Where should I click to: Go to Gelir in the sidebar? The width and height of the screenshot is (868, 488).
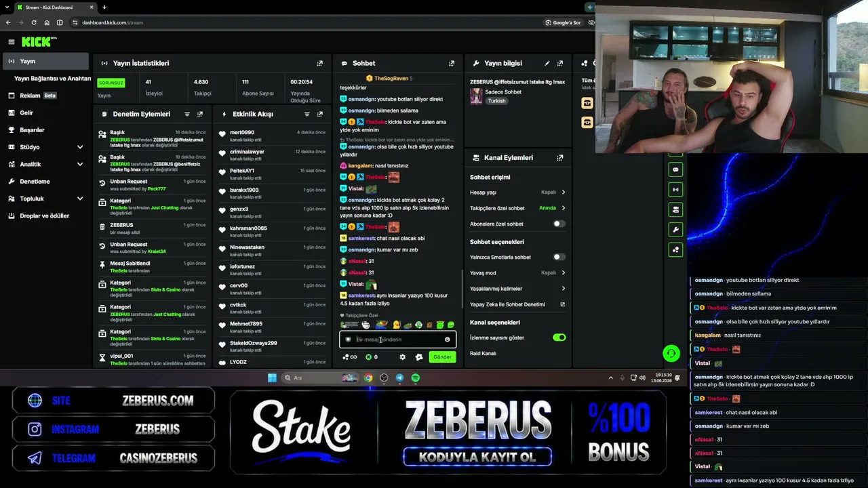45,113
